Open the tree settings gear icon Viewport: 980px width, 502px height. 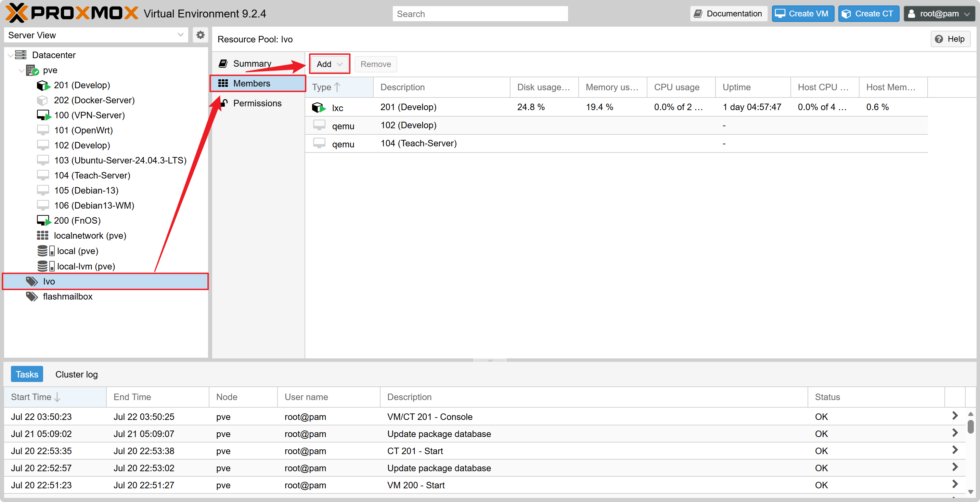pyautogui.click(x=200, y=35)
